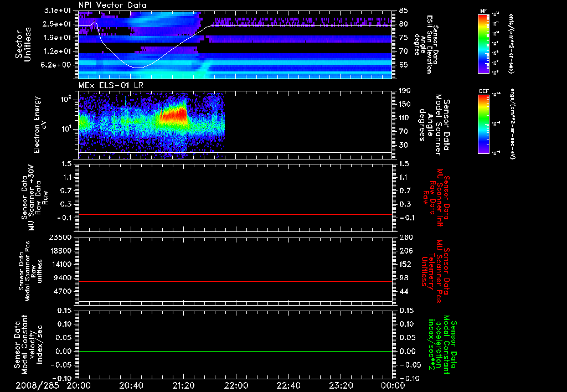Click the Model Scanner Angle degrees label
The height and width of the screenshot is (392, 567).
click(x=434, y=125)
